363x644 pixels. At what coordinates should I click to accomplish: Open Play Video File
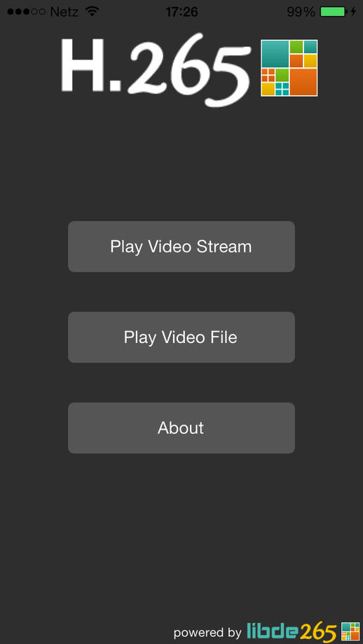tap(181, 337)
